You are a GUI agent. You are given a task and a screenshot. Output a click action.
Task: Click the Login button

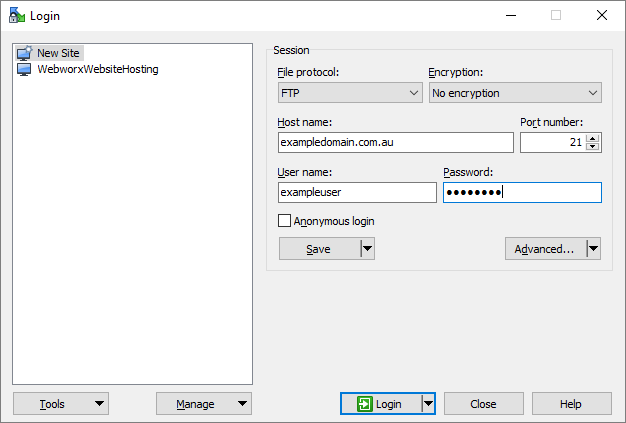click(x=381, y=404)
